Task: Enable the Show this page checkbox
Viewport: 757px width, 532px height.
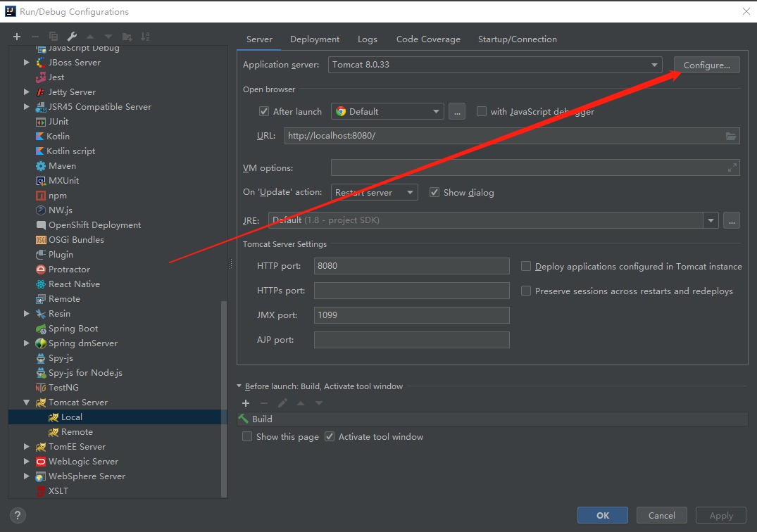Action: (x=247, y=436)
